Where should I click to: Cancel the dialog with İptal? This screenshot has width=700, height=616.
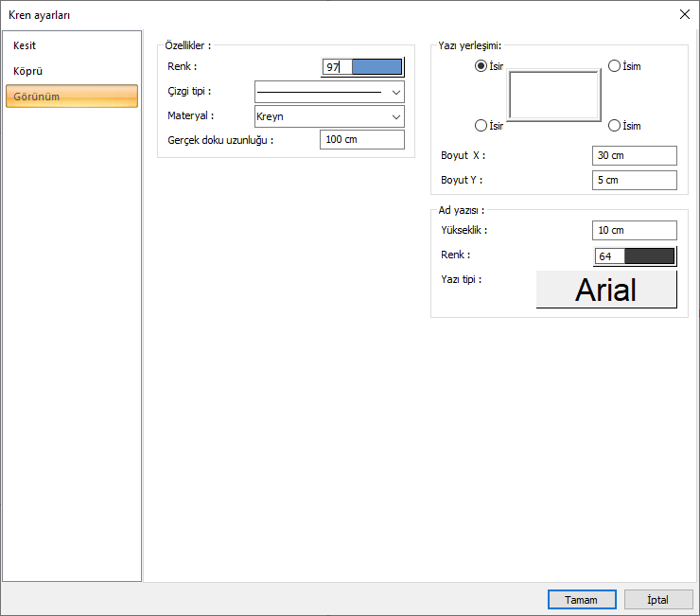(x=657, y=600)
